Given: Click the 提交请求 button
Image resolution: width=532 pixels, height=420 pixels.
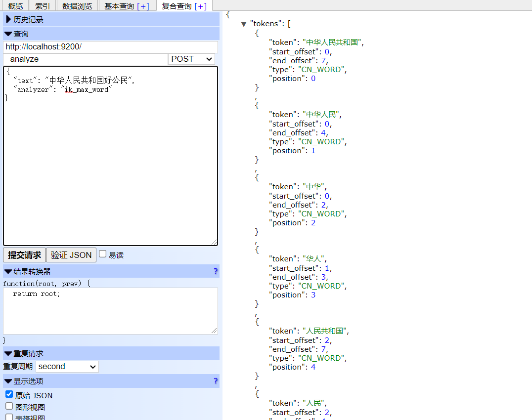Looking at the screenshot, I should click(x=24, y=255).
